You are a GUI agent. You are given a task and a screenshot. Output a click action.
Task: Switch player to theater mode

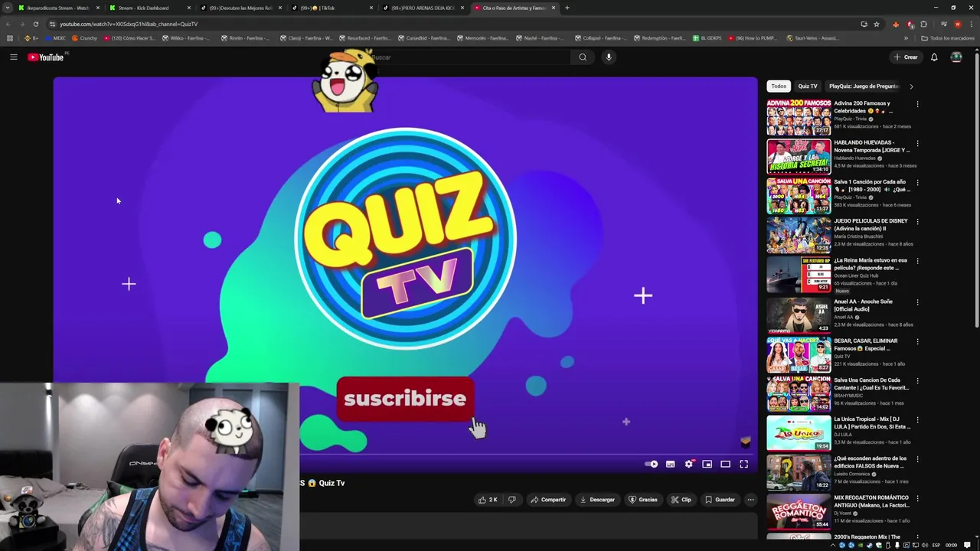725,464
